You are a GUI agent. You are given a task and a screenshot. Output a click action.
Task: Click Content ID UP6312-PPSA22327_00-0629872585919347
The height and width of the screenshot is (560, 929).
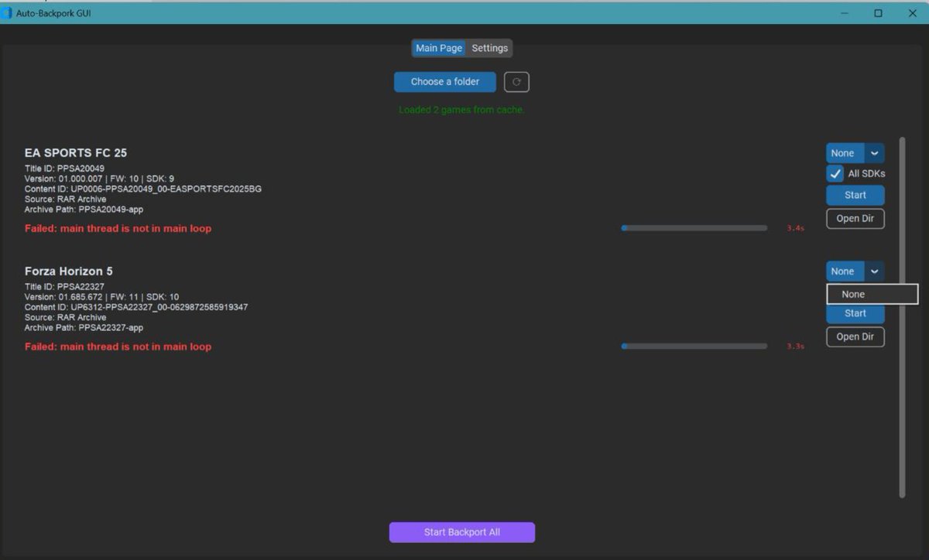point(136,308)
